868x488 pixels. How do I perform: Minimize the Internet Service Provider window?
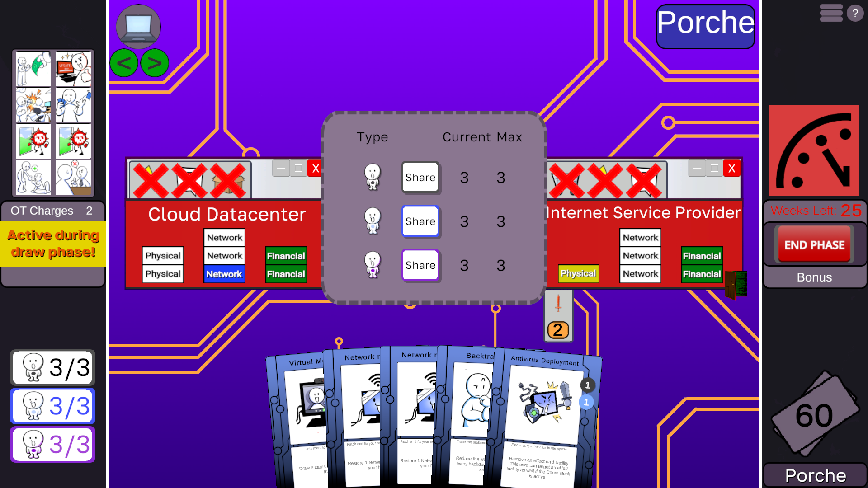(x=697, y=169)
